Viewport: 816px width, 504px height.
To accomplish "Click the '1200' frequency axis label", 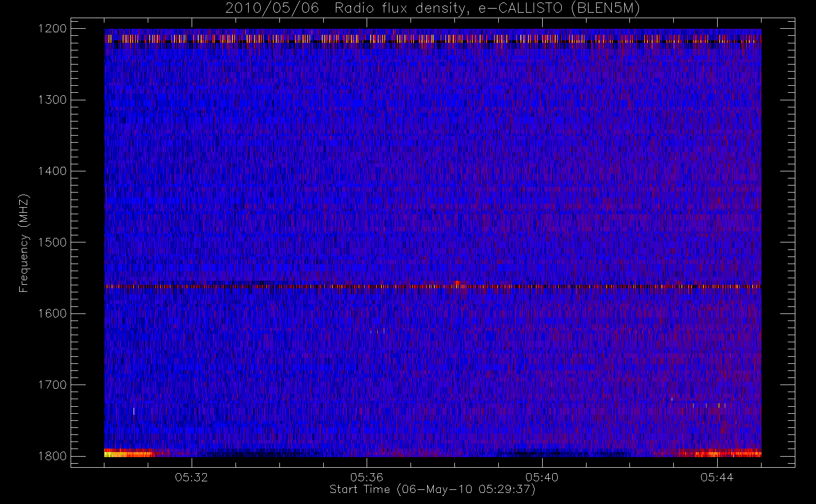I will point(52,29).
